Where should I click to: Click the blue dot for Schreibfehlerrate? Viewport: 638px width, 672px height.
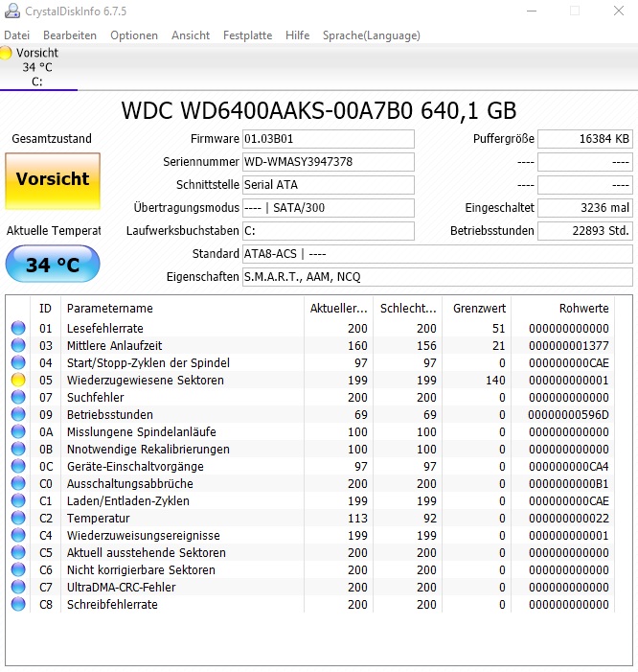[18, 604]
